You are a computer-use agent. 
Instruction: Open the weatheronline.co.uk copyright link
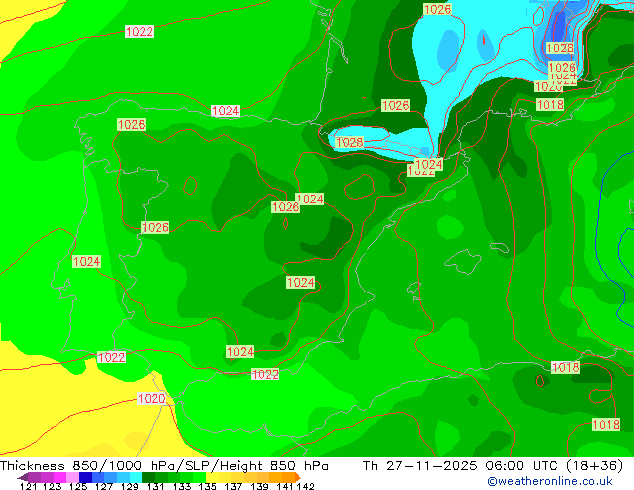[x=550, y=481]
